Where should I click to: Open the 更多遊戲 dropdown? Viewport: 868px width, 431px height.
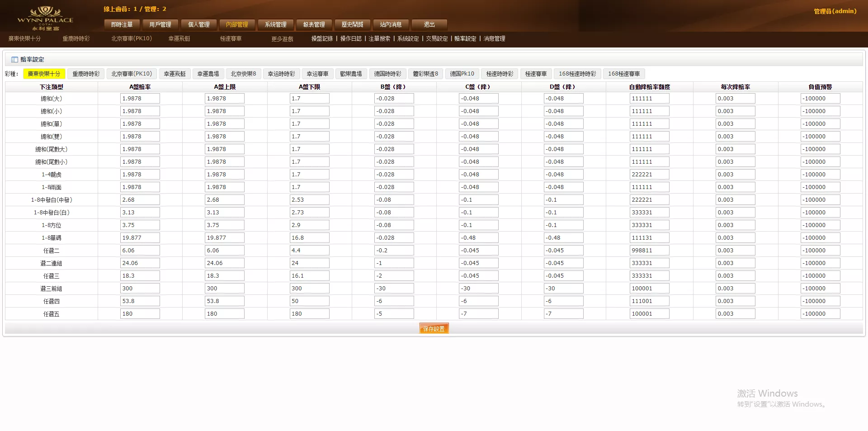(x=282, y=39)
